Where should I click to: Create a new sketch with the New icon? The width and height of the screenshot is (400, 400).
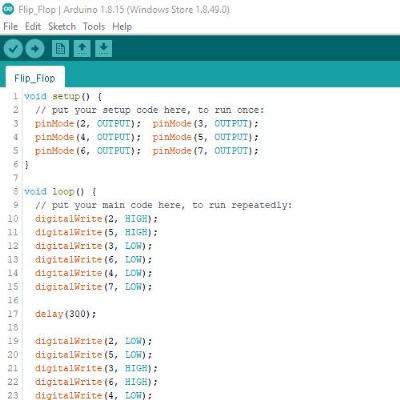[x=60, y=49]
